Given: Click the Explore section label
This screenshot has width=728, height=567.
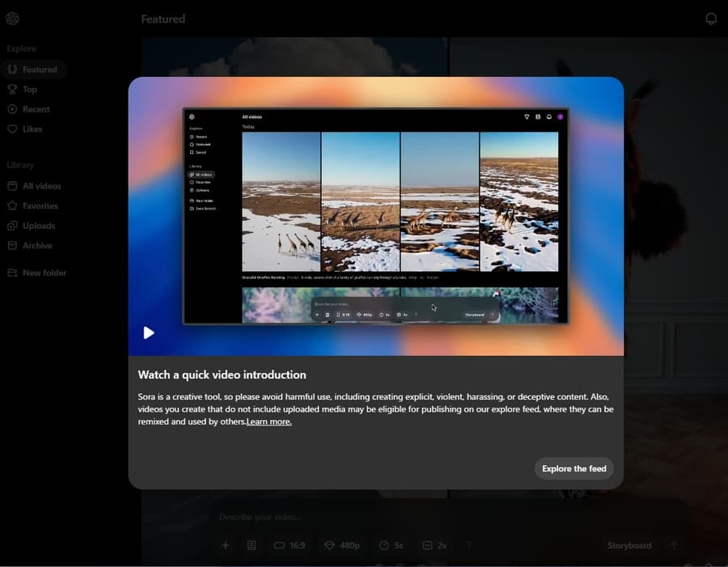Looking at the screenshot, I should pos(21,49).
